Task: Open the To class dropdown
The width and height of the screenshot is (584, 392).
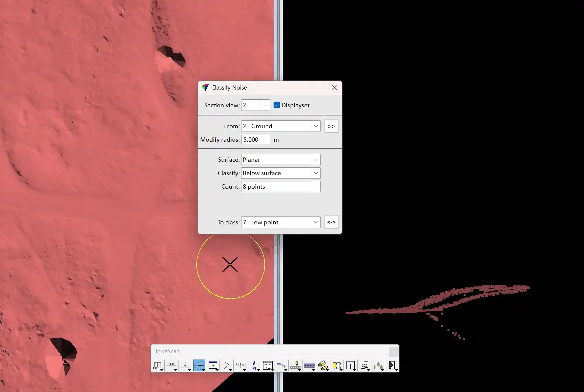Action: pyautogui.click(x=316, y=222)
